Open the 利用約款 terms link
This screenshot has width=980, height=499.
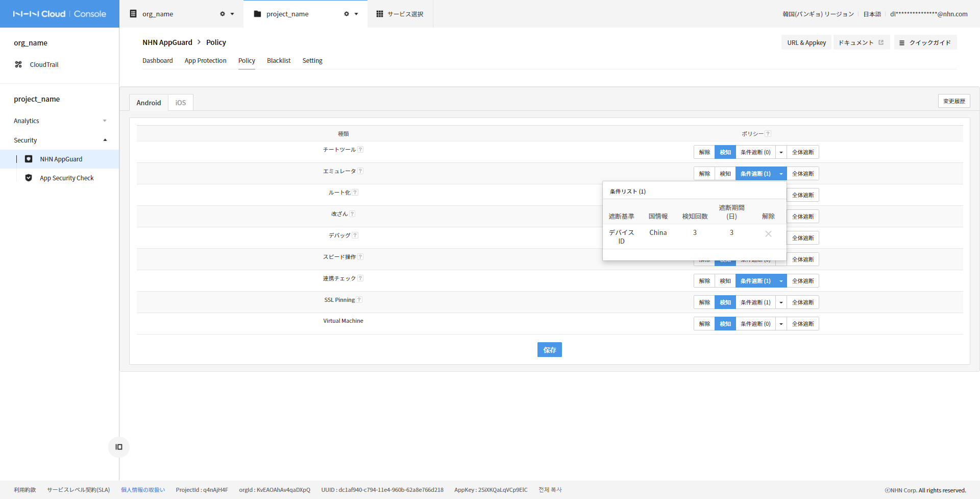coord(25,490)
